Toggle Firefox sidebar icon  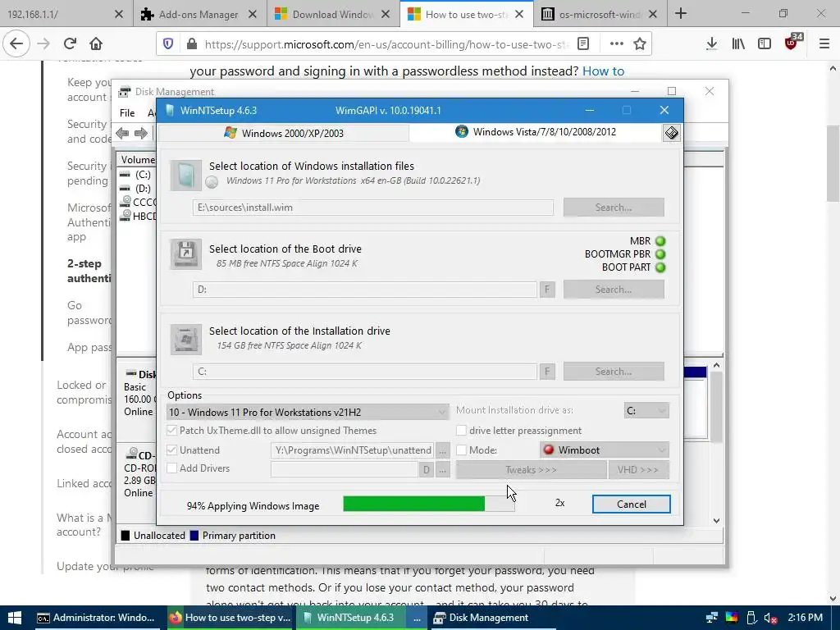[x=765, y=44]
